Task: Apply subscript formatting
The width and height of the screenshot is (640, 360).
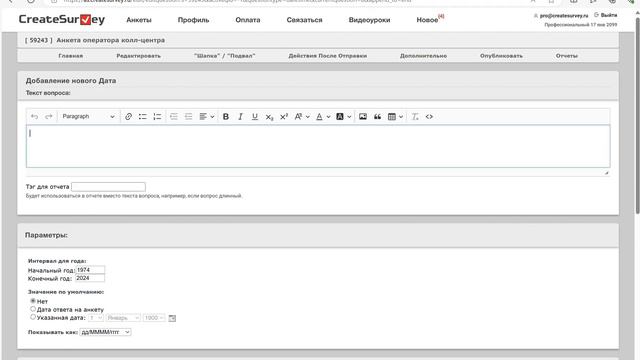Action: tap(269, 117)
